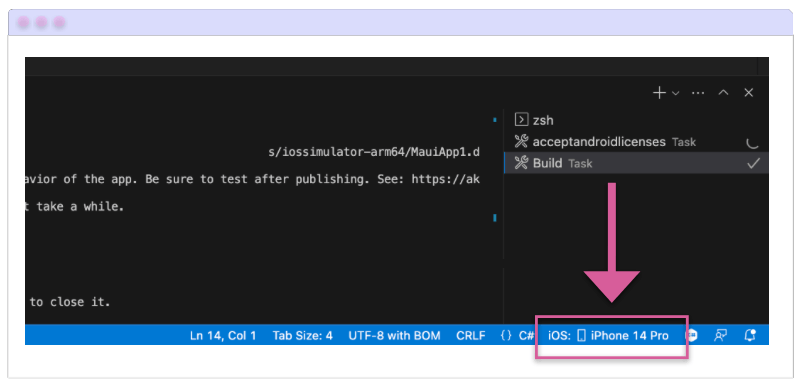Create a new terminal with the plus icon
Viewport: 803px width, 388px height.
659,93
